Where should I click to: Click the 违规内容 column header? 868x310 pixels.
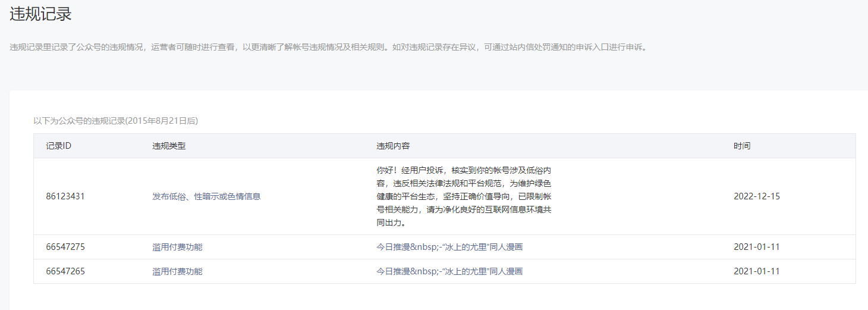(x=393, y=146)
